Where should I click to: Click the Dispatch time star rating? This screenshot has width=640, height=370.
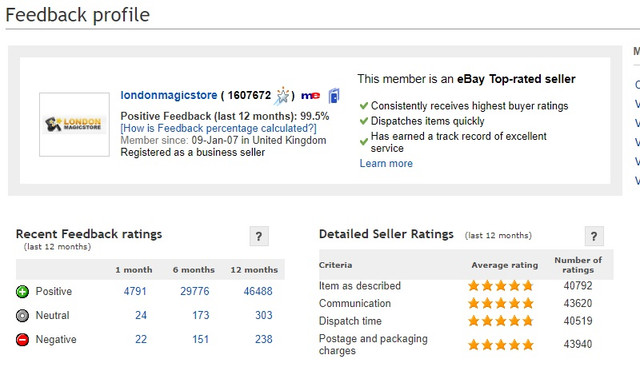pos(501,321)
